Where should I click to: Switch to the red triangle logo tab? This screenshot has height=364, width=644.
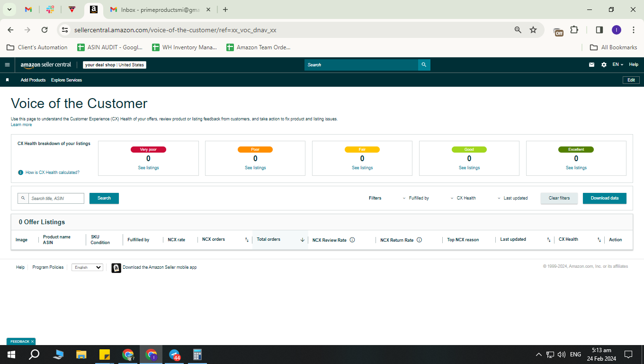(x=72, y=9)
